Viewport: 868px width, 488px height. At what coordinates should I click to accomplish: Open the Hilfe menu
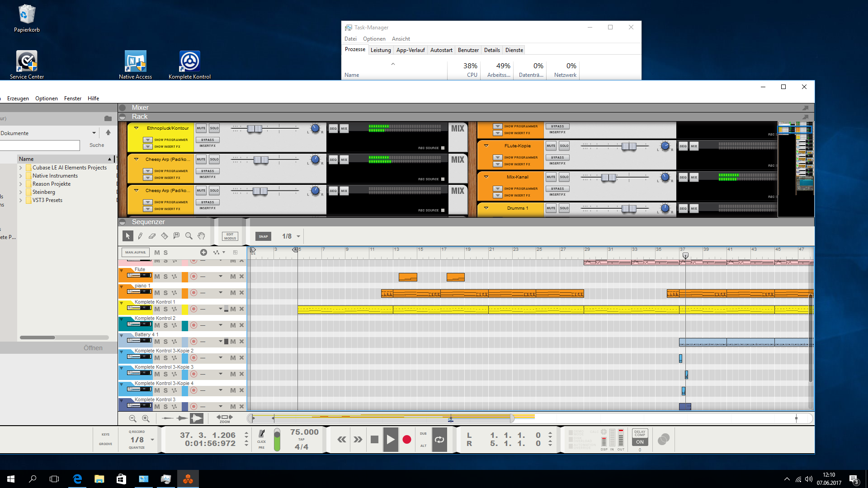[x=93, y=99]
